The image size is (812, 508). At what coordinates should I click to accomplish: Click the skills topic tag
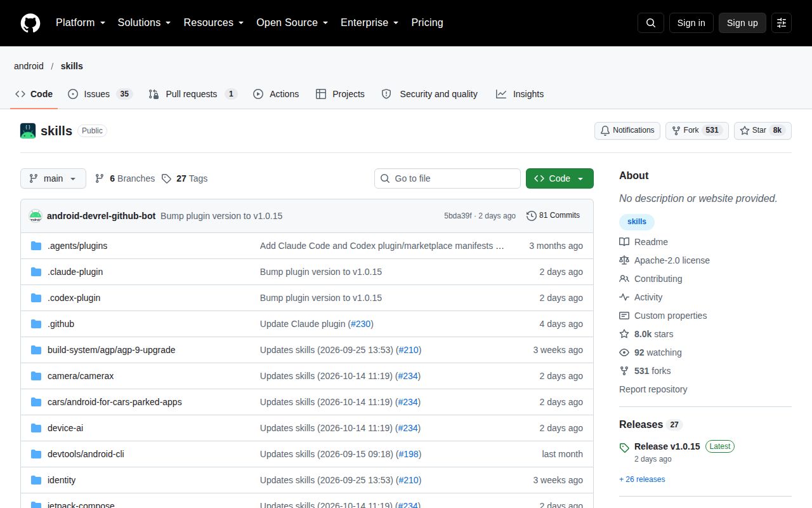pyautogui.click(x=637, y=222)
